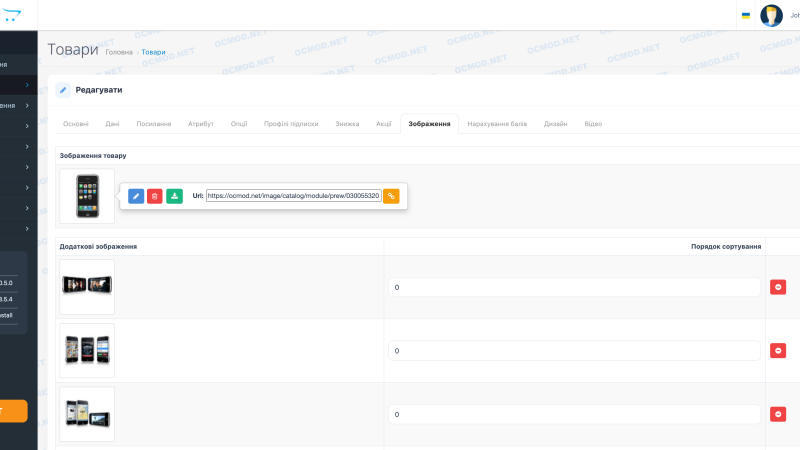This screenshot has width=800, height=450.
Task: Click the Зображення товару section label
Action: pyautogui.click(x=93, y=156)
